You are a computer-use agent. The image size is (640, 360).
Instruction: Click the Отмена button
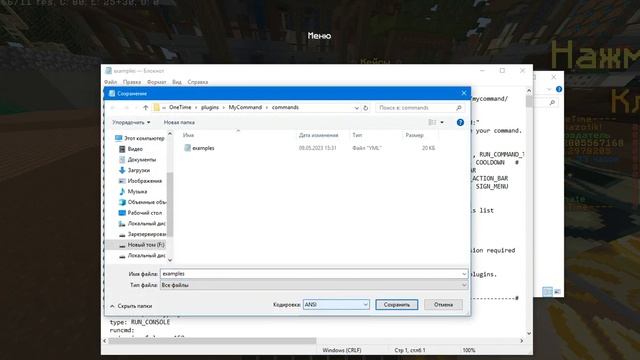pyautogui.click(x=443, y=304)
